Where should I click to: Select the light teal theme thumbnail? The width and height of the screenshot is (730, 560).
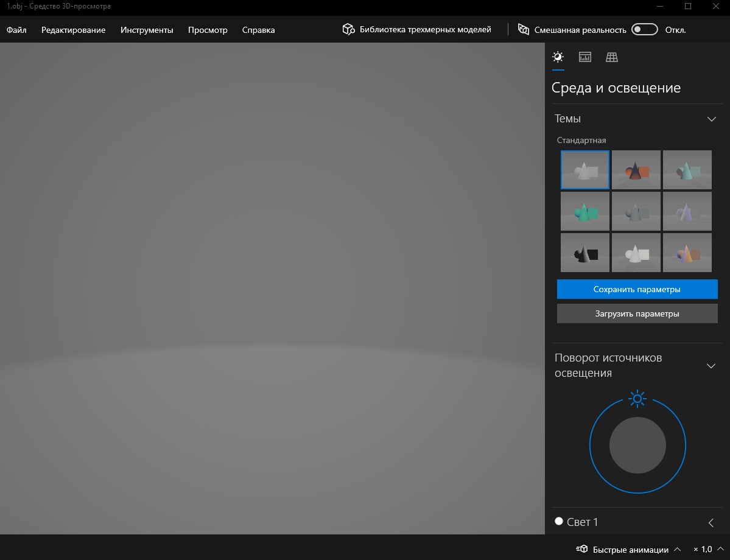click(687, 170)
